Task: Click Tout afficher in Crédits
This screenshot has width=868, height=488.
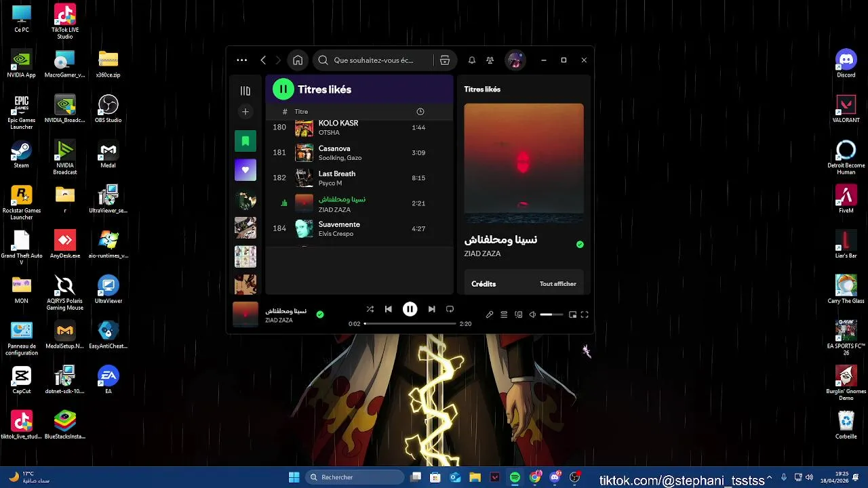Action: 557,284
